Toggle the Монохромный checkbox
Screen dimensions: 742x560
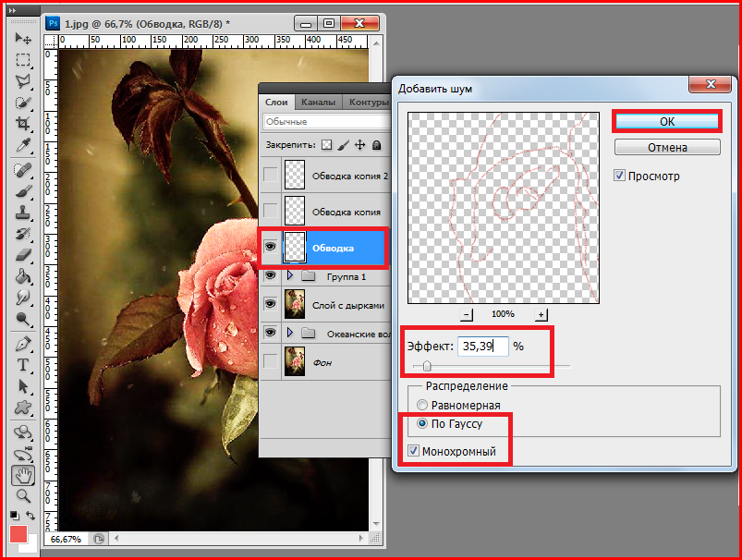(x=414, y=451)
